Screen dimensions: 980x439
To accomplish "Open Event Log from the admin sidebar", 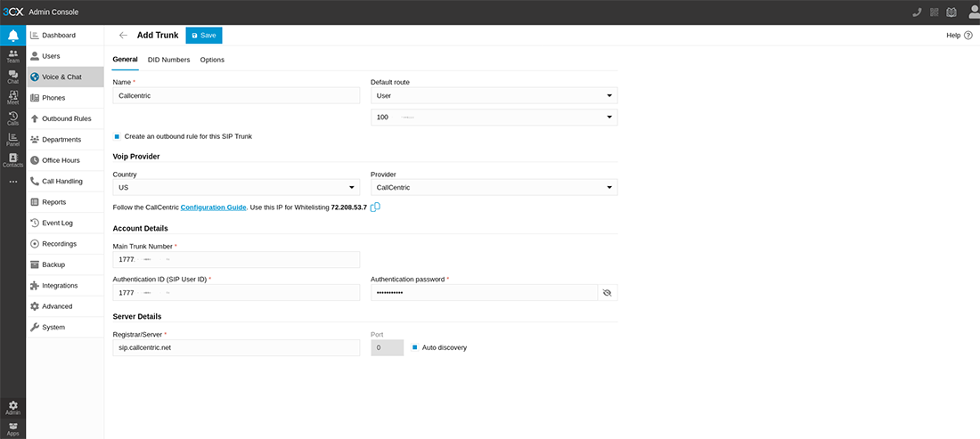I will tap(65, 223).
